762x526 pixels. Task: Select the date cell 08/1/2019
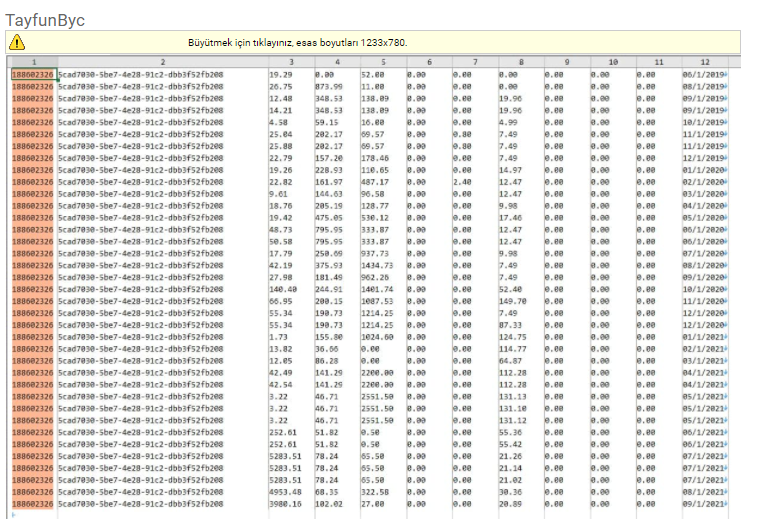click(705, 87)
